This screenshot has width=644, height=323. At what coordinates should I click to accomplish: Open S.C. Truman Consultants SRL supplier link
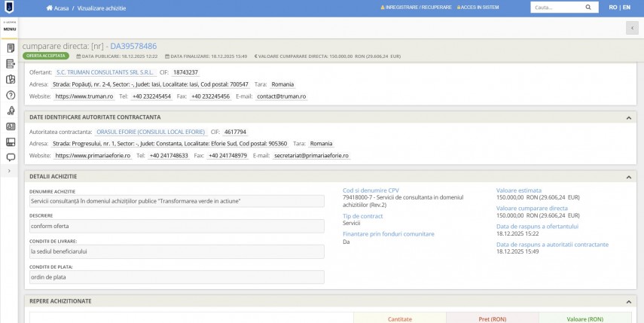pyautogui.click(x=105, y=72)
